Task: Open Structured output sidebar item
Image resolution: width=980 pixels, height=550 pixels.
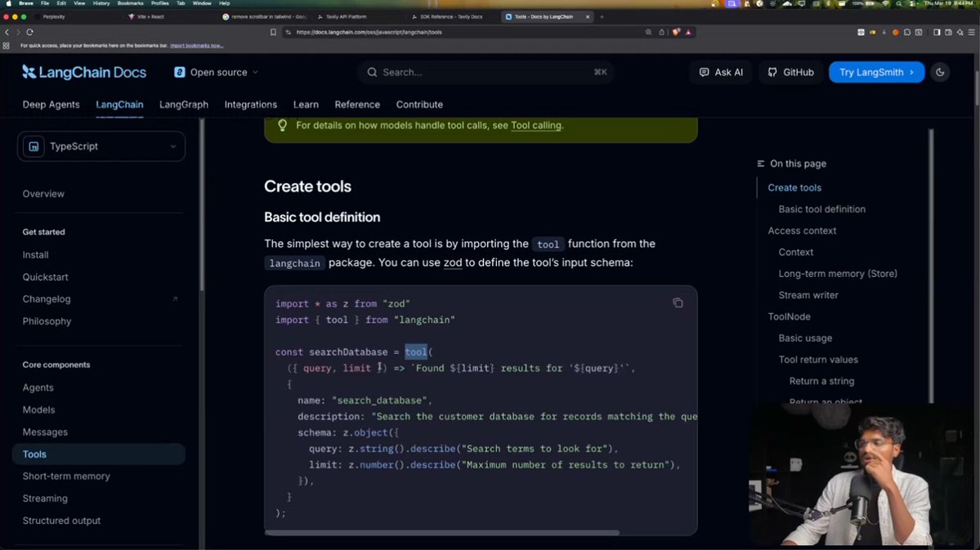Action: (x=61, y=521)
